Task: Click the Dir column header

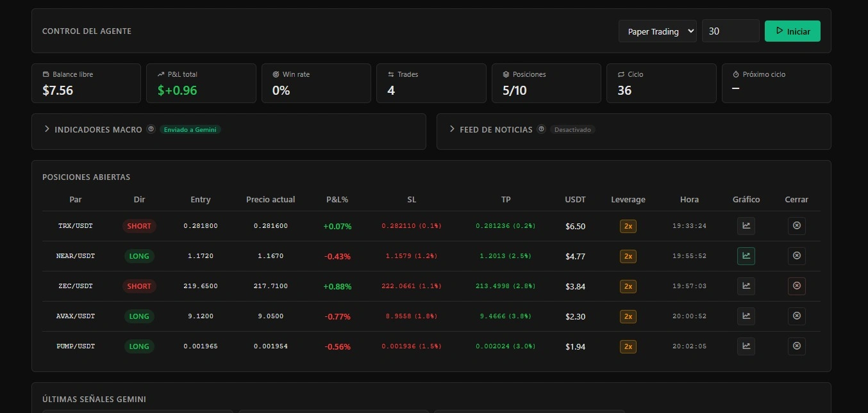Action: pyautogui.click(x=139, y=200)
